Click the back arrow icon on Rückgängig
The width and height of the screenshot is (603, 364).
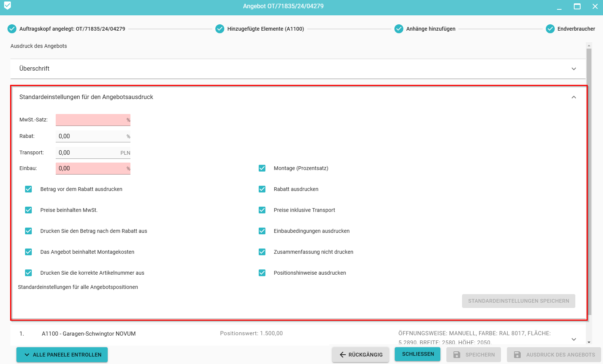tap(342, 355)
